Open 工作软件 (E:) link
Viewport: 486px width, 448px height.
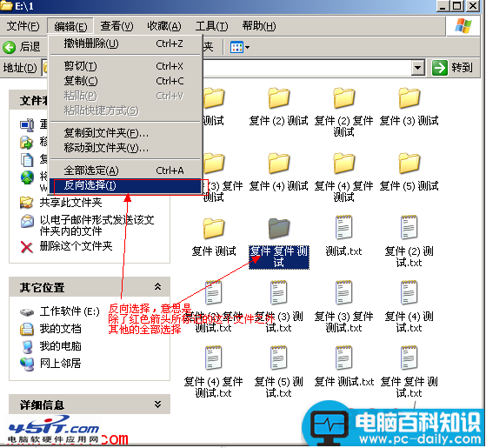[x=70, y=311]
